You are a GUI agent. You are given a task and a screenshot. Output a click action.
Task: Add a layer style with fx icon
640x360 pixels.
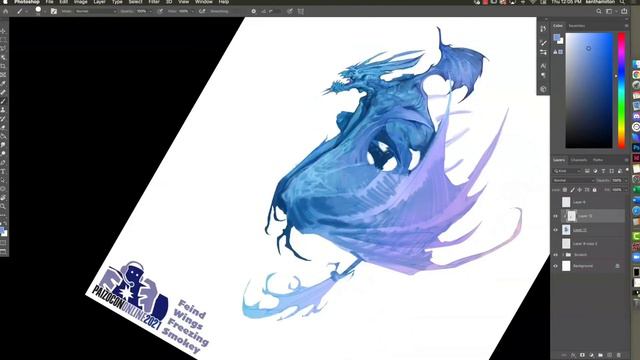coord(573,356)
